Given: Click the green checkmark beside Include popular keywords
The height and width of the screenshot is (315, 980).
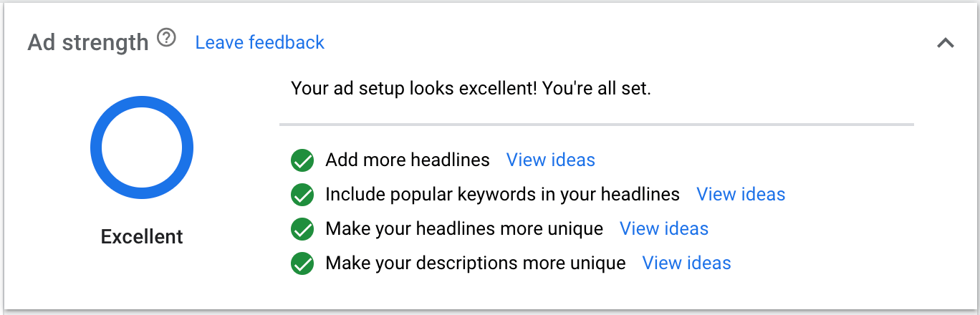Looking at the screenshot, I should (x=303, y=195).
